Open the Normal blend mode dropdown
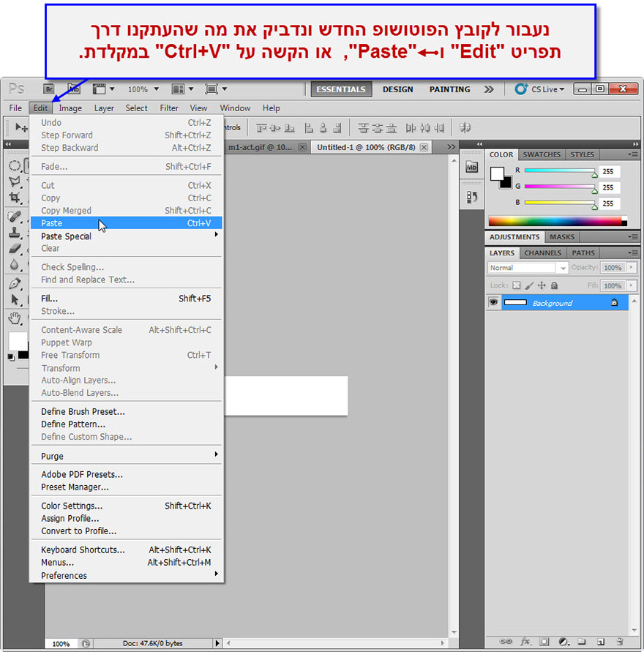The height and width of the screenshot is (652, 644). 528,268
